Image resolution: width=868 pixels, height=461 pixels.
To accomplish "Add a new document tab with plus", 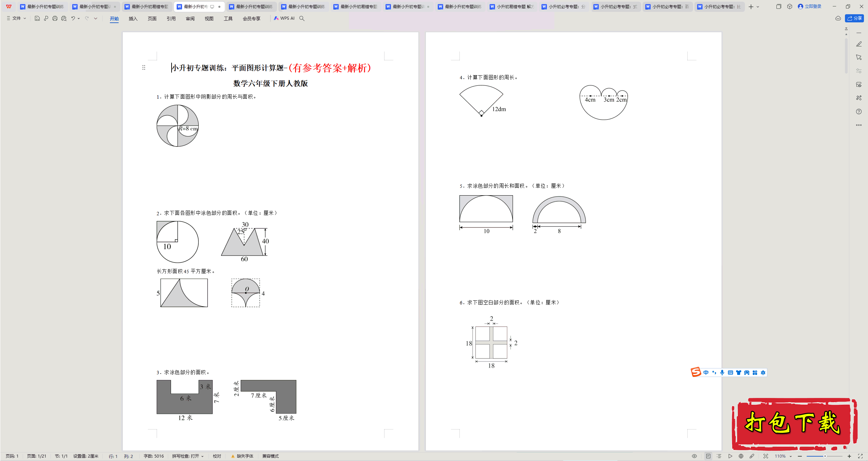I will (x=751, y=7).
